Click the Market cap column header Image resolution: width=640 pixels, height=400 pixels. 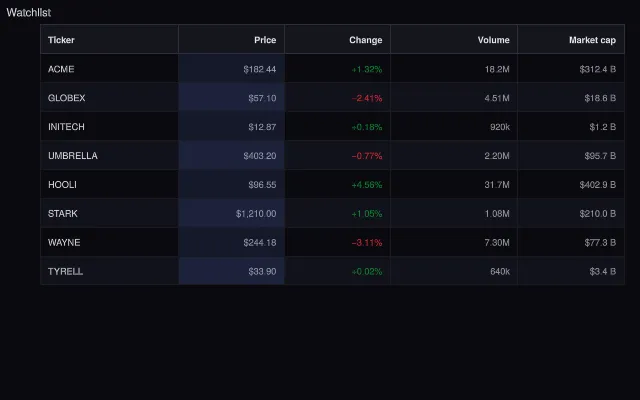tap(571, 40)
